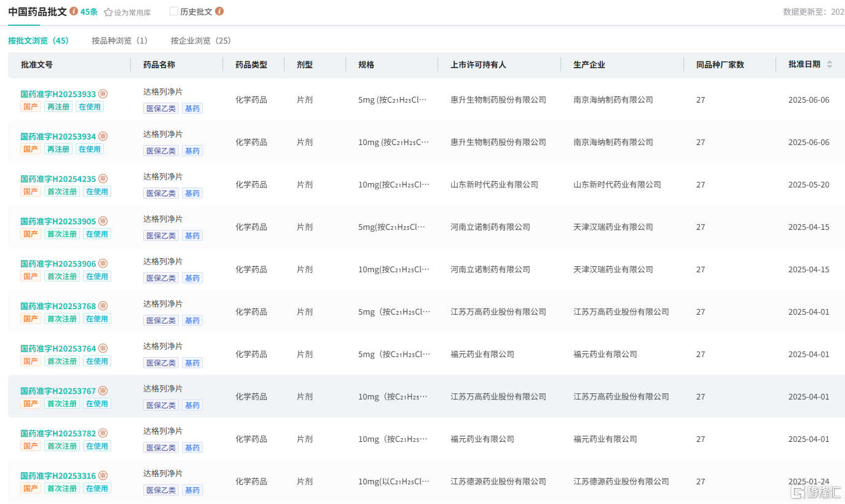Click 国产 tag under H20253934
The height and width of the screenshot is (504, 845).
(x=31, y=149)
